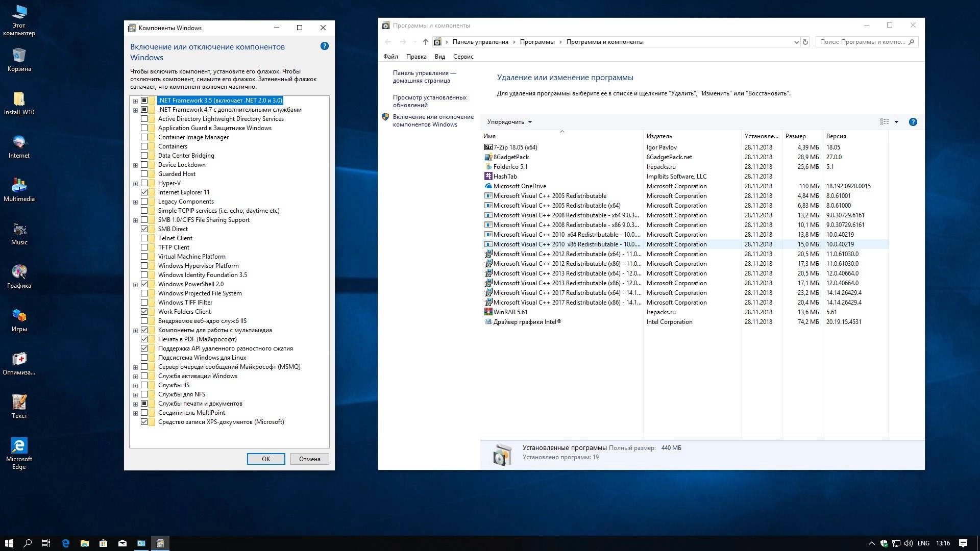Enable the Telnet Client checkbox
Image resolution: width=980 pixels, height=551 pixels.
point(144,238)
